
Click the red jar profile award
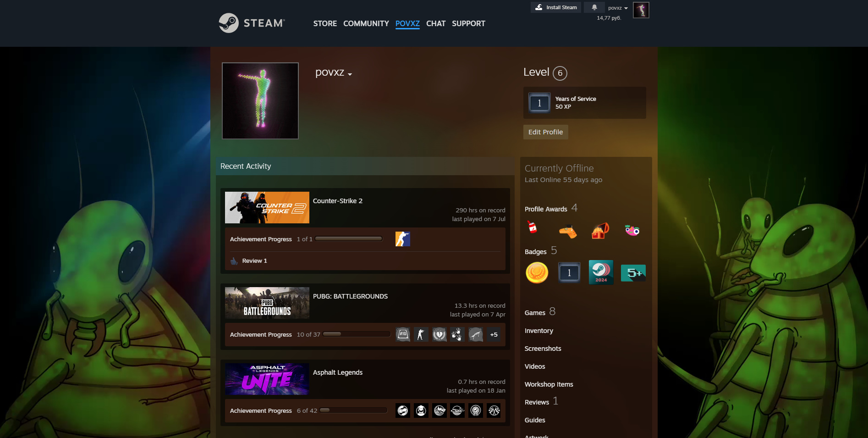point(533,228)
